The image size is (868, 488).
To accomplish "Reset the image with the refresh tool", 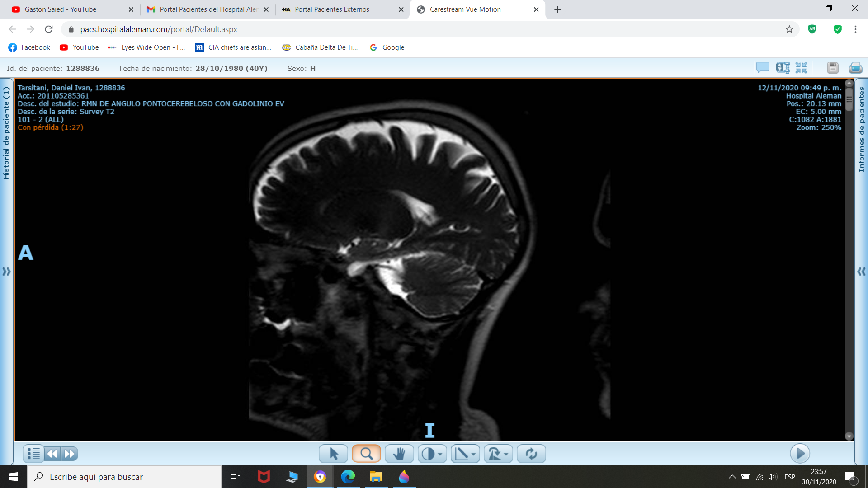I will click(x=531, y=454).
